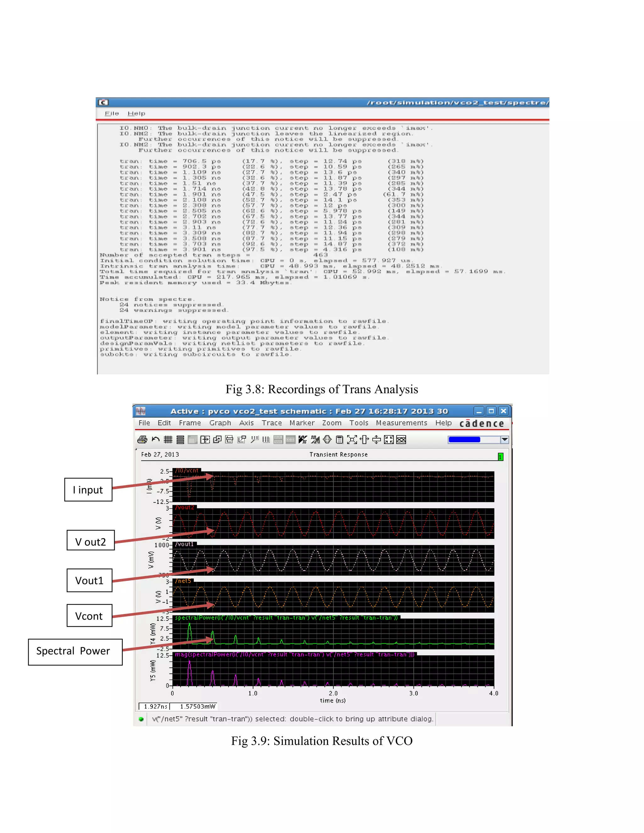Click the crosshair marker icon
The image size is (644, 833).
[x=327, y=440]
